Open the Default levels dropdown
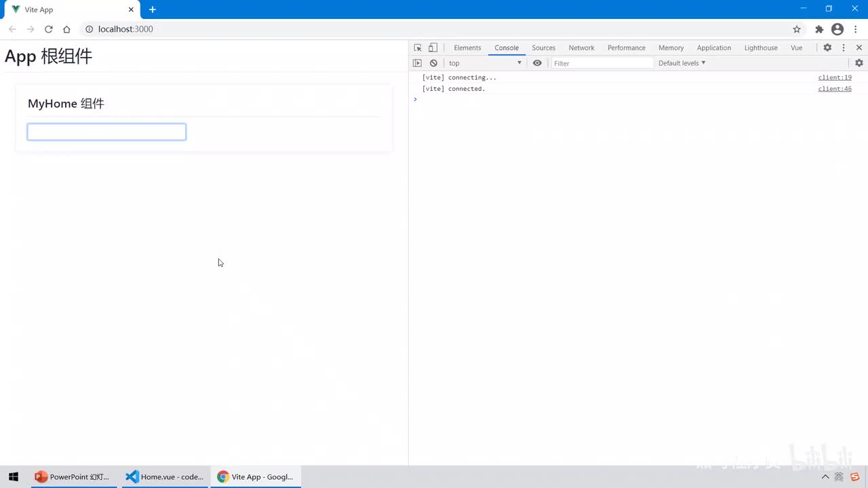 (x=682, y=63)
